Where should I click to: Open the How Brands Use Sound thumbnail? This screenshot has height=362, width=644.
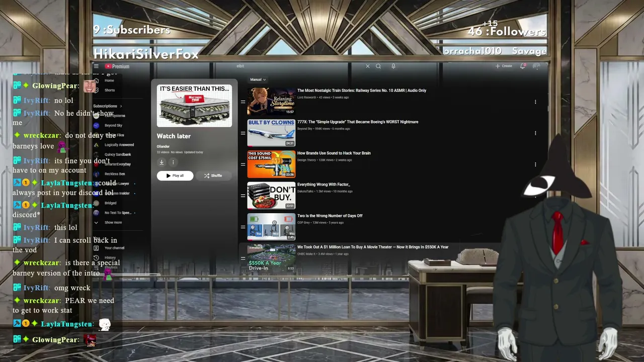(271, 164)
